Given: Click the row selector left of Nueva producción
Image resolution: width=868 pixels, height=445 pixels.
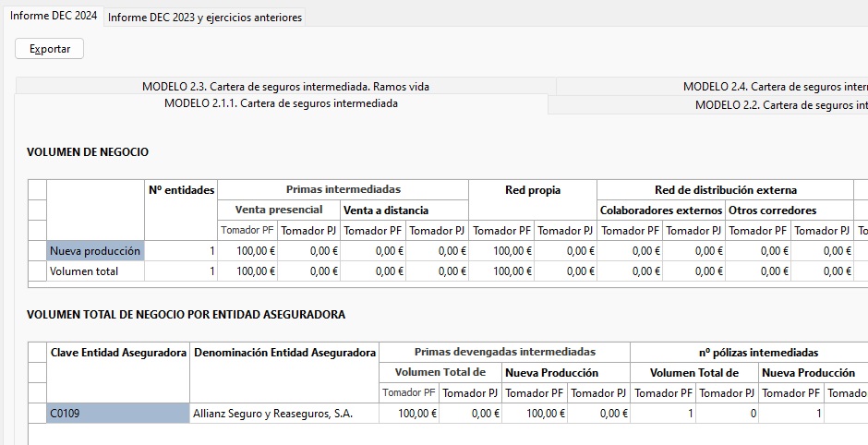Looking at the screenshot, I should click(37, 251).
